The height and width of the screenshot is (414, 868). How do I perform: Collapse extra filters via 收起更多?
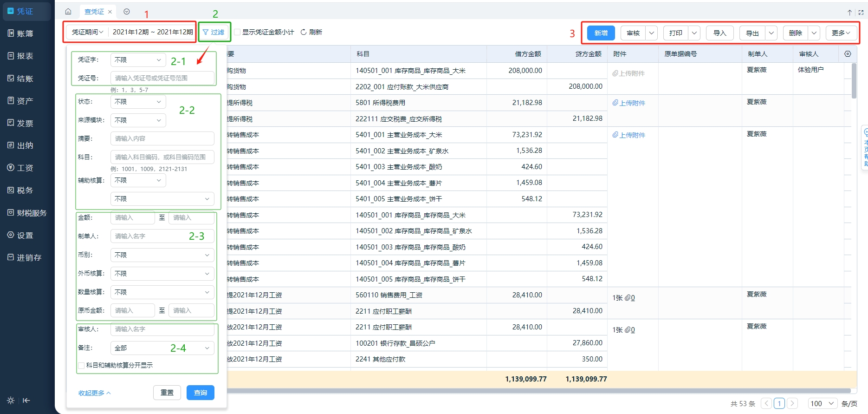(95, 393)
